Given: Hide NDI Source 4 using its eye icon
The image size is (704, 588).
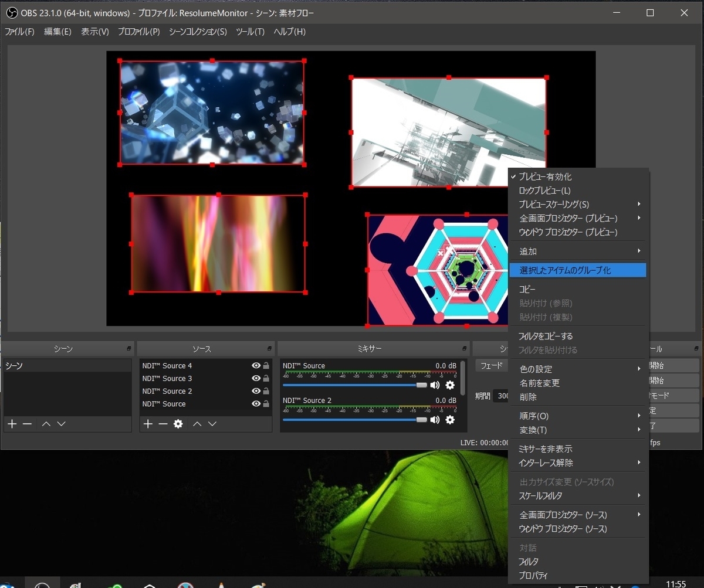Looking at the screenshot, I should [x=256, y=366].
